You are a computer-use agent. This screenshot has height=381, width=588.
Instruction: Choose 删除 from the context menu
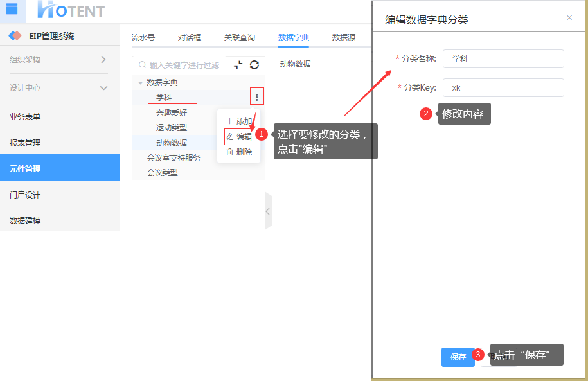(x=239, y=152)
